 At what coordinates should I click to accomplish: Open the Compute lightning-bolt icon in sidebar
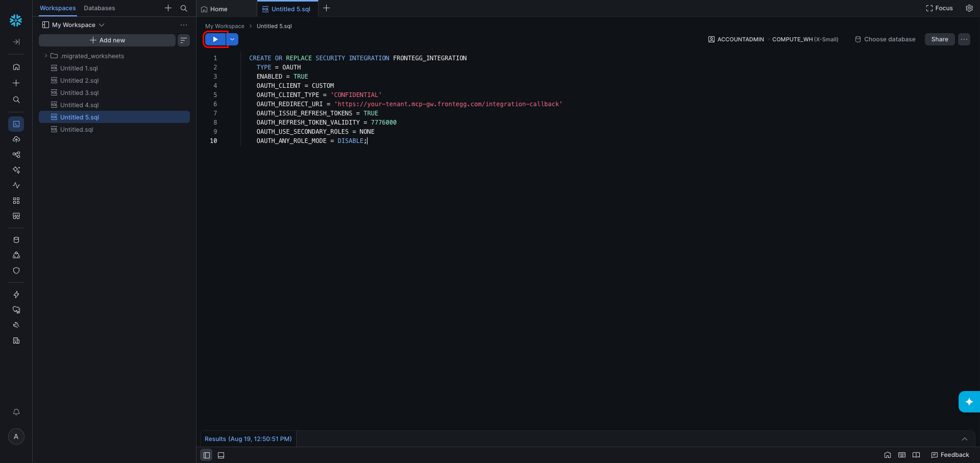(x=16, y=295)
